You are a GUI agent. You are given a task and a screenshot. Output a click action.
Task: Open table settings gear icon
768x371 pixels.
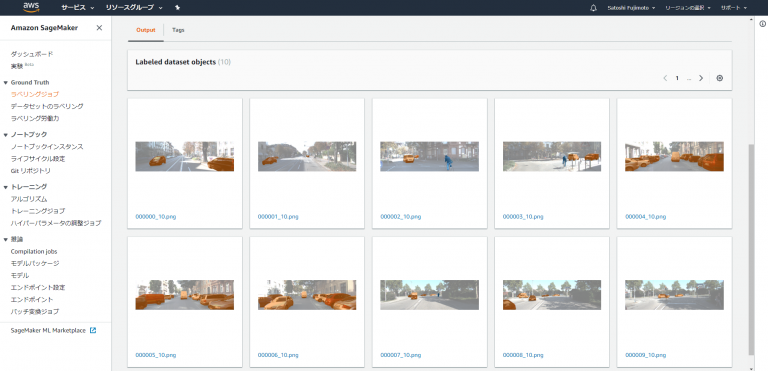(x=720, y=78)
